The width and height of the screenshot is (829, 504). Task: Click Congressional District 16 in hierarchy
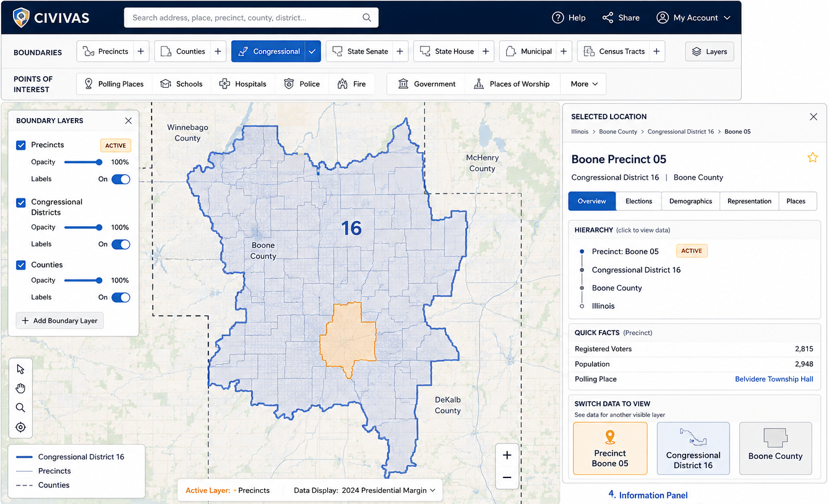[636, 270]
